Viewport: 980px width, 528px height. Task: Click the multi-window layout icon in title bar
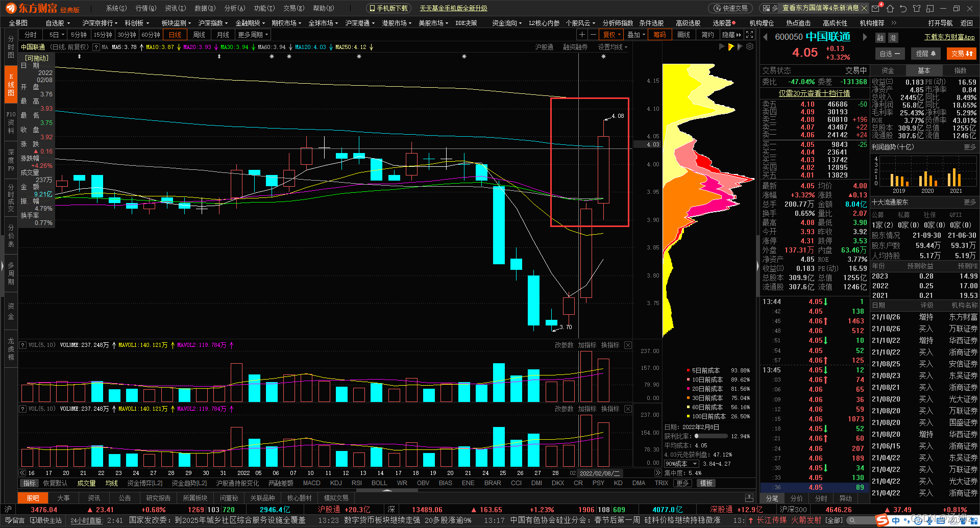tap(929, 8)
